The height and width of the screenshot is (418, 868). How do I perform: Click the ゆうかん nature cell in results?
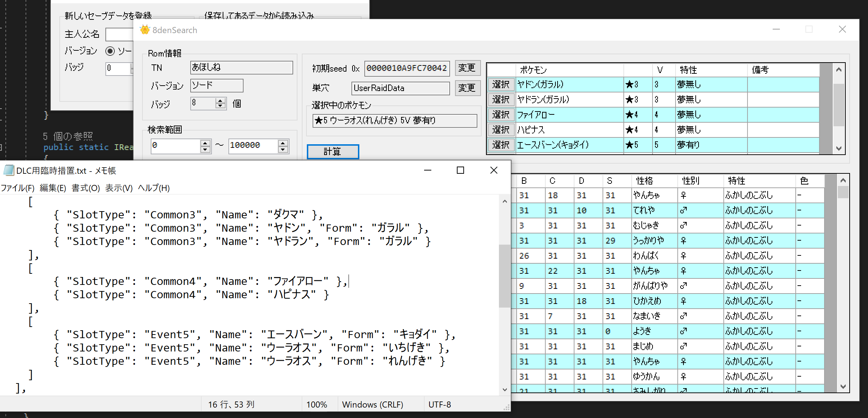tap(654, 377)
